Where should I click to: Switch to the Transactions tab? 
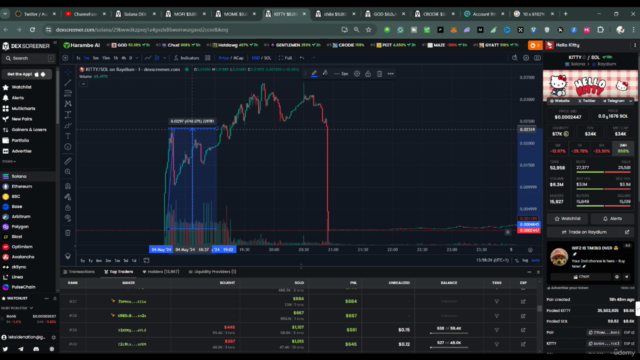pos(79,272)
